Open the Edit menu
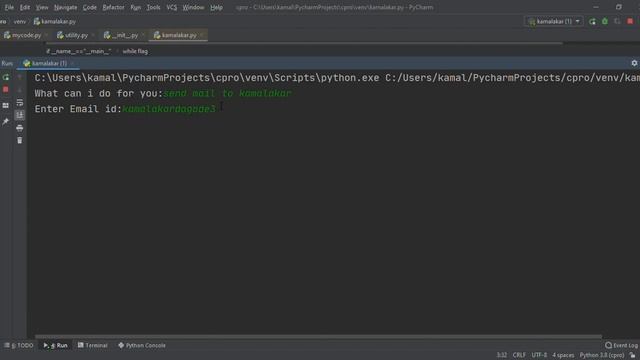This screenshot has width=640, height=360. coord(25,7)
